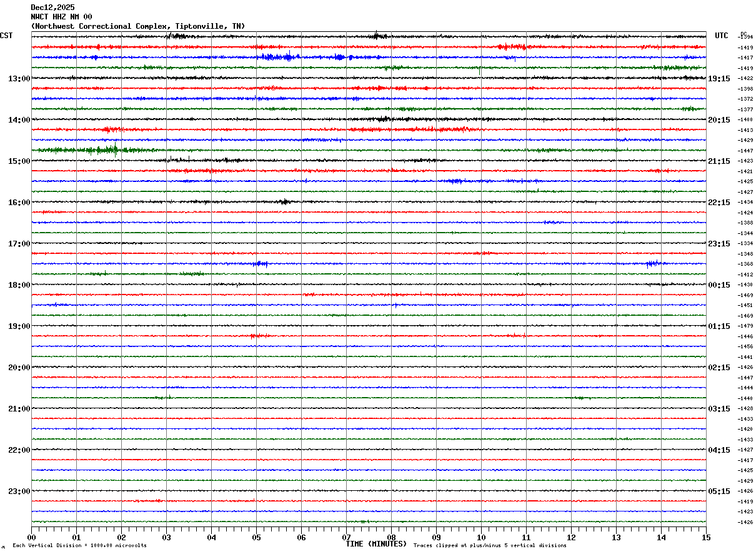756x554 pixels.
Task: Click DC offset value -1388
Action: point(745,223)
